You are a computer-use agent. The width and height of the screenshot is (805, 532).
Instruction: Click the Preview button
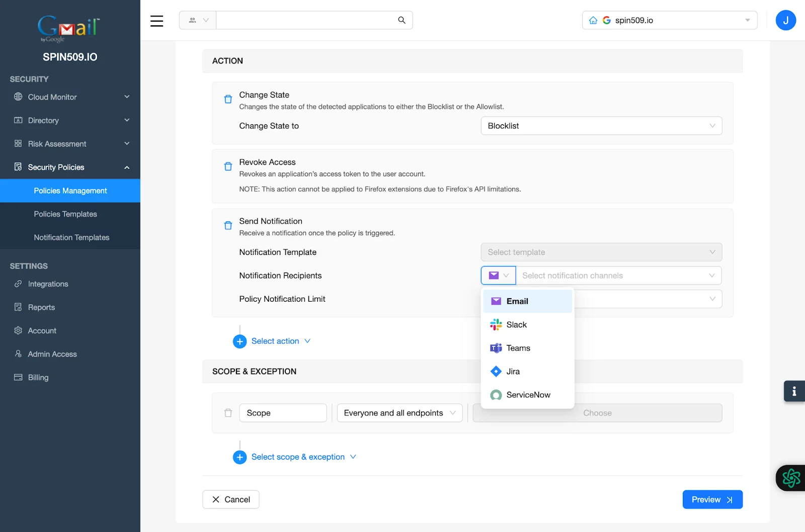coord(712,499)
